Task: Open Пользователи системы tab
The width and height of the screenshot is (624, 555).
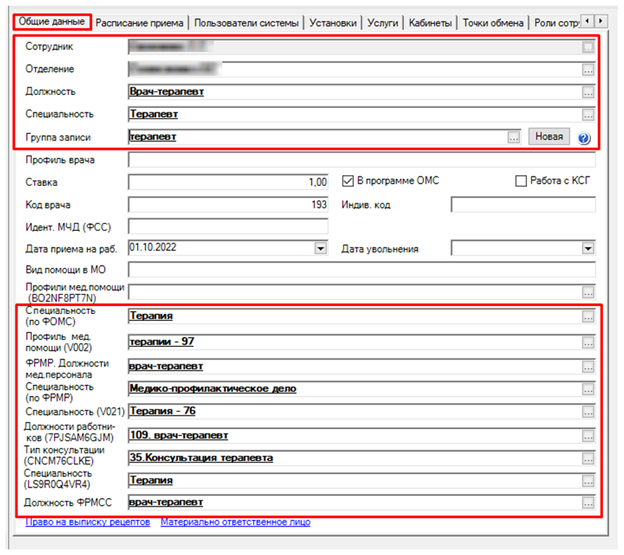Action: point(246,23)
